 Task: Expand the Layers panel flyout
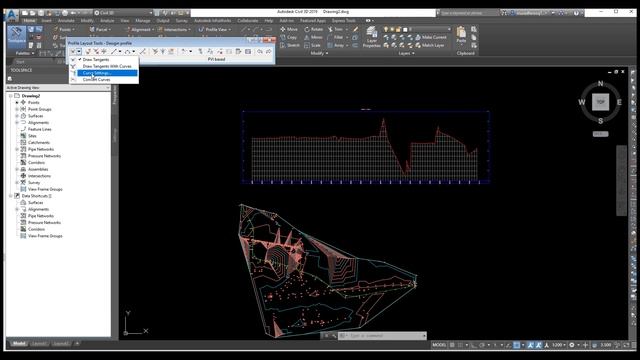pyautogui.click(x=407, y=53)
